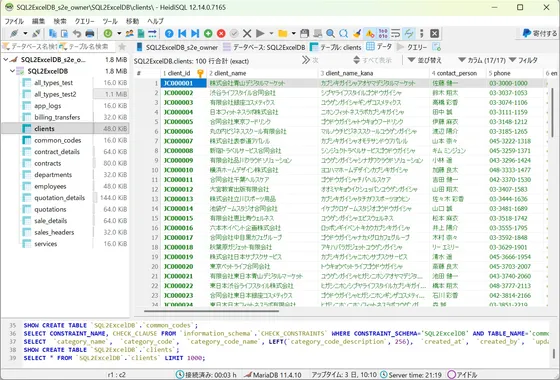Click the すべて表示 show all button
The image size is (560, 380).
(372, 60)
